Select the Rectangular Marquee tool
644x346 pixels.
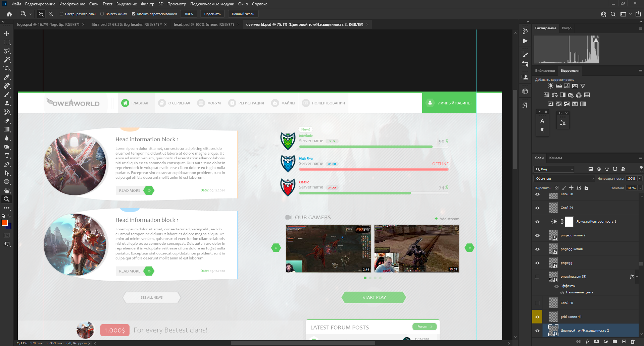[x=6, y=42]
